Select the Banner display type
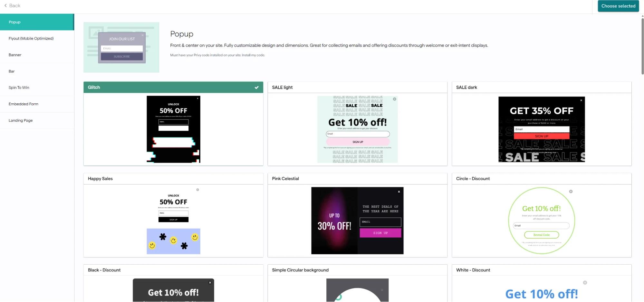The height and width of the screenshot is (302, 644). click(x=37, y=55)
